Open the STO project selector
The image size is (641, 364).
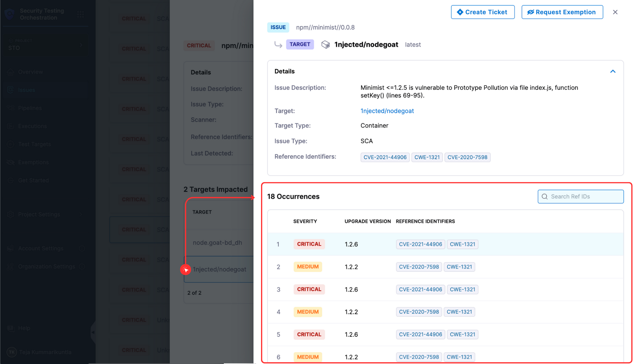point(45,45)
